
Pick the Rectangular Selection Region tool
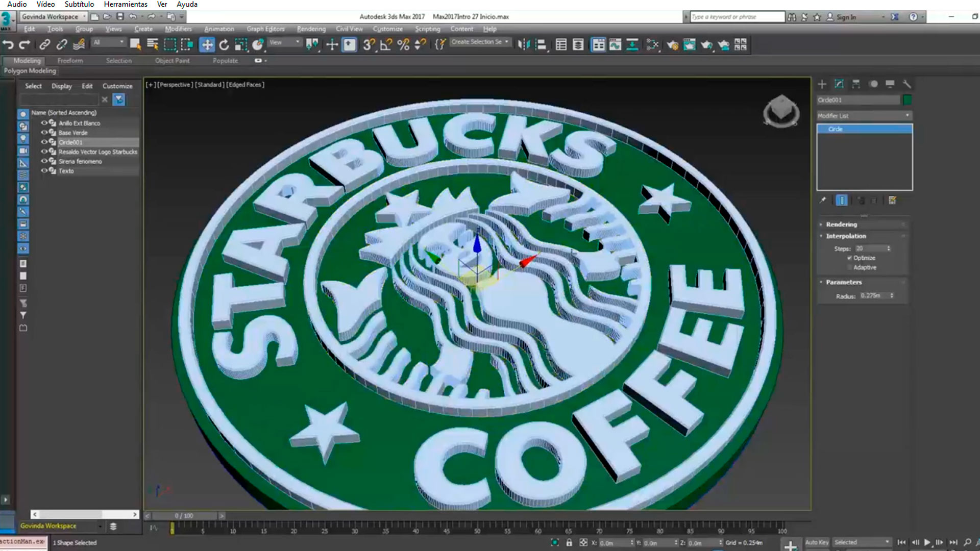[x=170, y=45]
